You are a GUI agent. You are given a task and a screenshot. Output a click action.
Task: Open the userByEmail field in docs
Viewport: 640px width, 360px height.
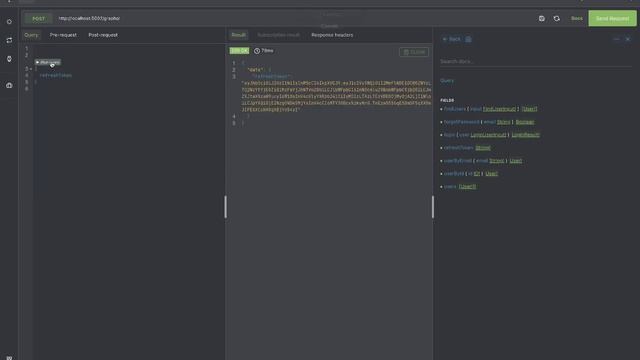[x=458, y=161]
